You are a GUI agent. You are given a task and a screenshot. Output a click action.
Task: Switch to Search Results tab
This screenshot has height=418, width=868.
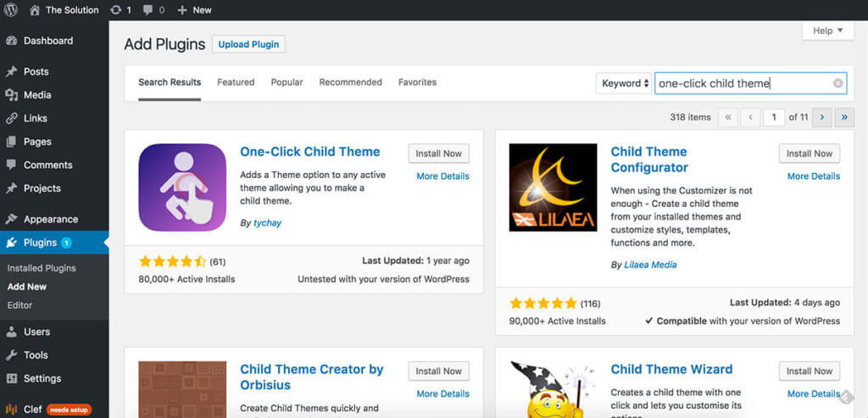coord(170,82)
